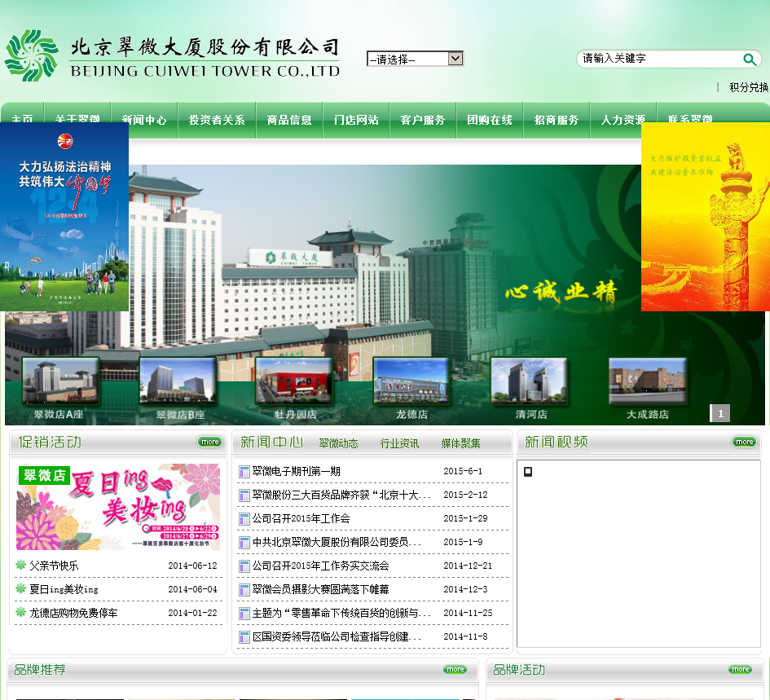Open the 门店网站 navigation menu
Screen dimensions: 770x700
[x=356, y=120]
